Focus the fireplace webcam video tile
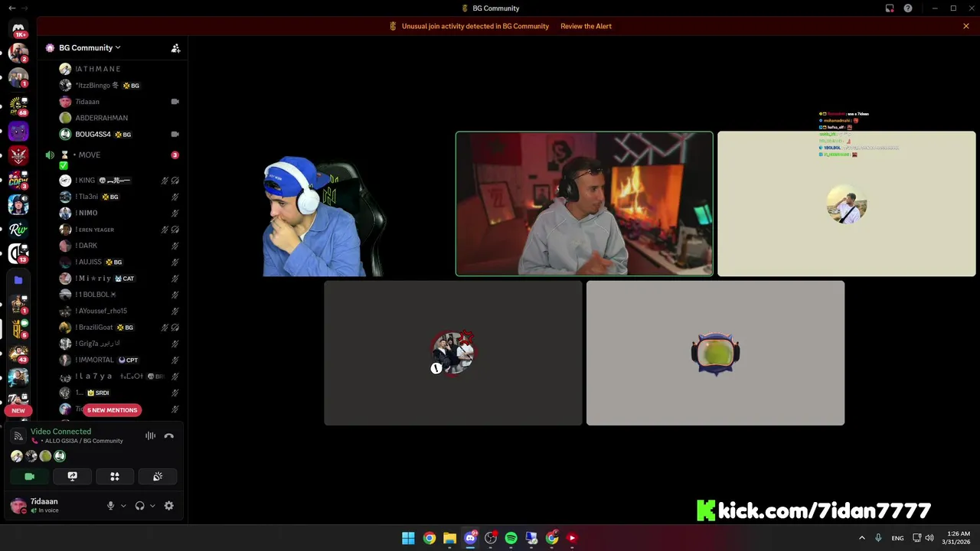The width and height of the screenshot is (980, 551). (584, 204)
